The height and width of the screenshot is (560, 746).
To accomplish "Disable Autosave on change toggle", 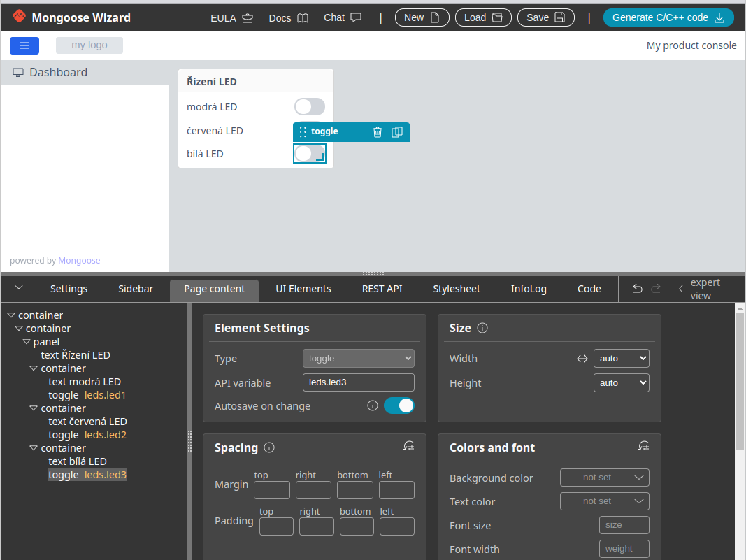I will coord(399,405).
